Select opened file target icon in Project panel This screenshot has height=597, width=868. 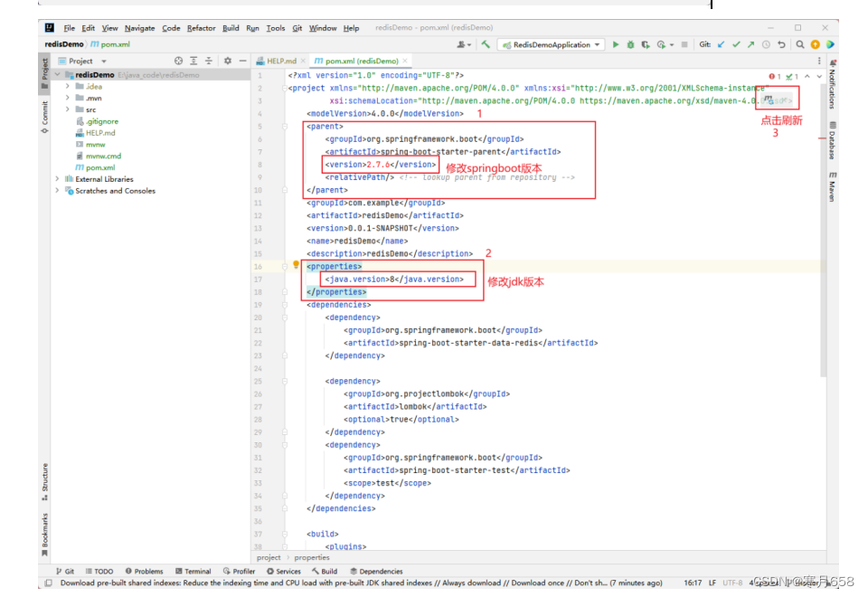pyautogui.click(x=178, y=61)
